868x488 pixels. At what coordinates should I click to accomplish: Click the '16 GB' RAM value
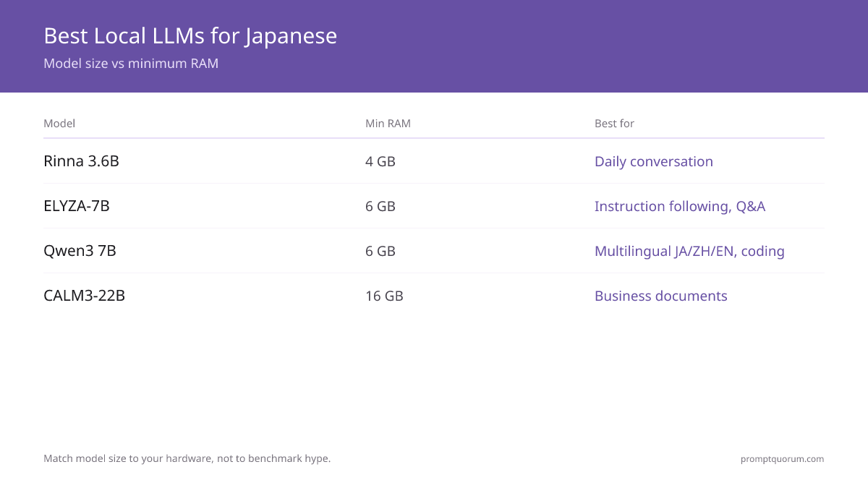click(384, 296)
